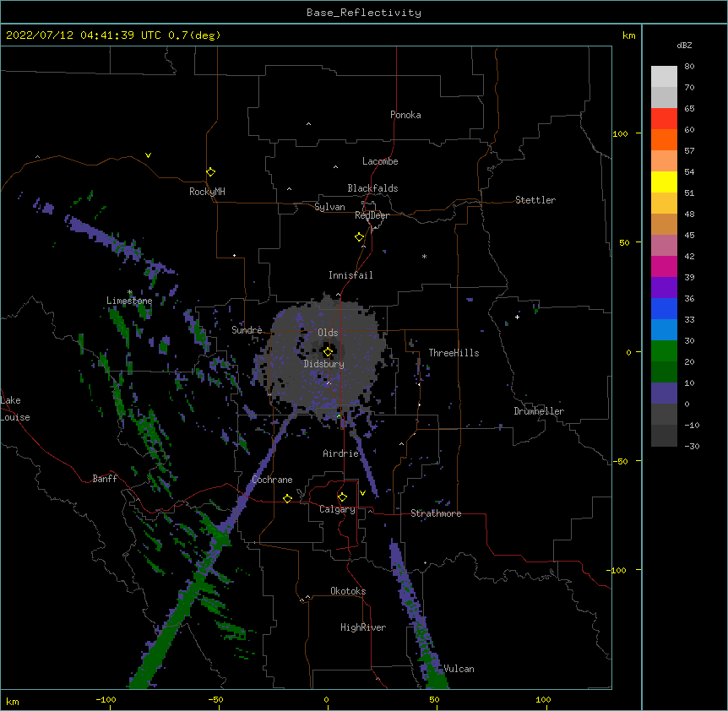The width and height of the screenshot is (728, 711).
Task: Select the 39 dBZ purple color swatch
Action: (664, 288)
